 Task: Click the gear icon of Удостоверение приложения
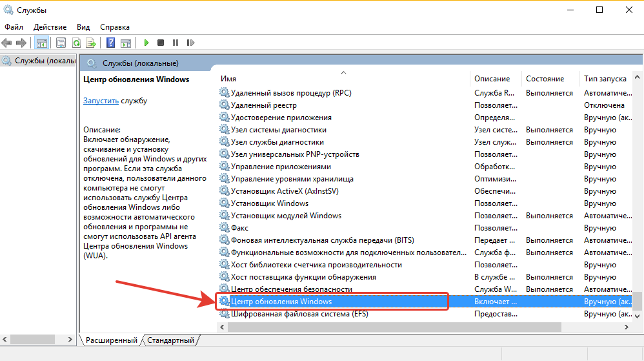click(x=224, y=117)
